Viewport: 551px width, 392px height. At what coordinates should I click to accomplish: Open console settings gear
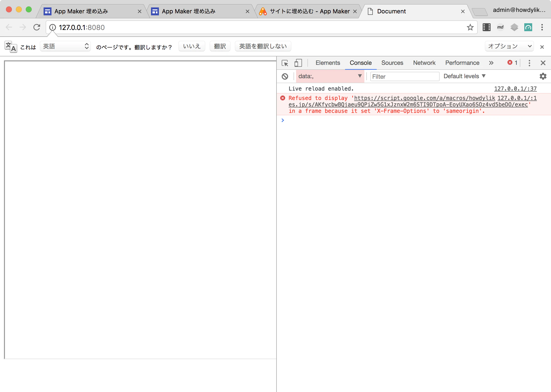click(543, 76)
